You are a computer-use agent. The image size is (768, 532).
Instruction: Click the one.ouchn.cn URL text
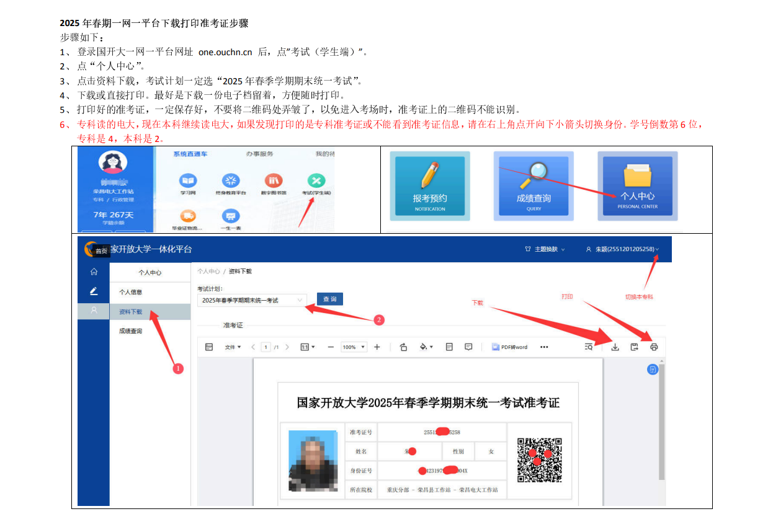point(225,52)
